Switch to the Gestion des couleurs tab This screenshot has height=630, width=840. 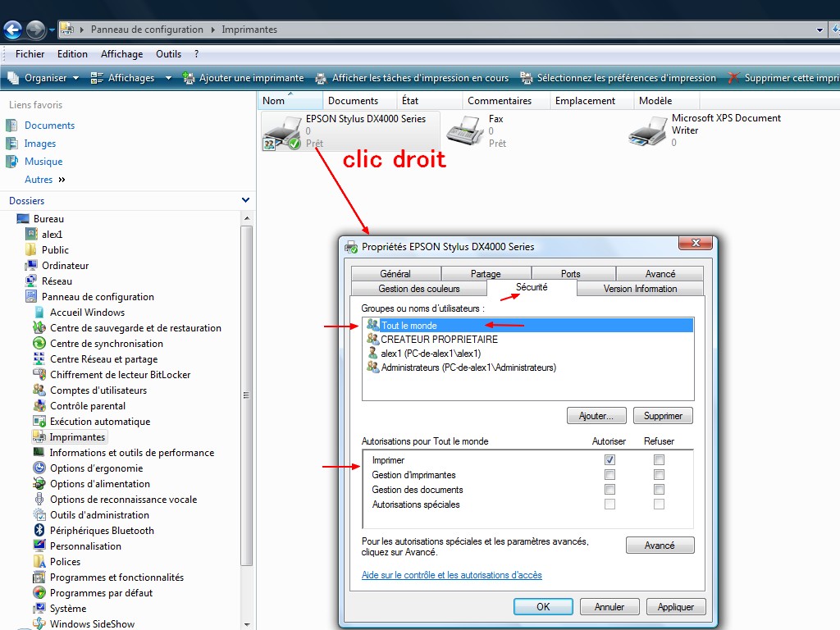[x=419, y=289]
